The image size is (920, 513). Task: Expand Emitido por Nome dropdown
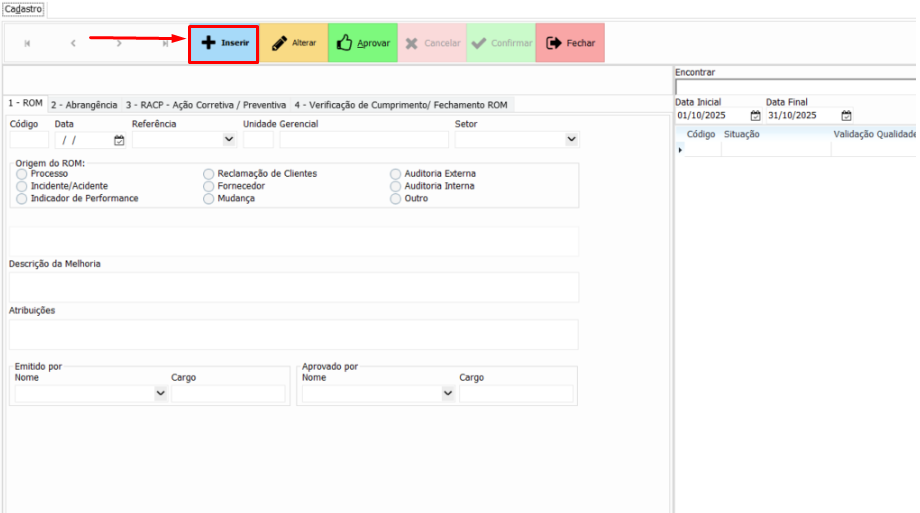(161, 394)
